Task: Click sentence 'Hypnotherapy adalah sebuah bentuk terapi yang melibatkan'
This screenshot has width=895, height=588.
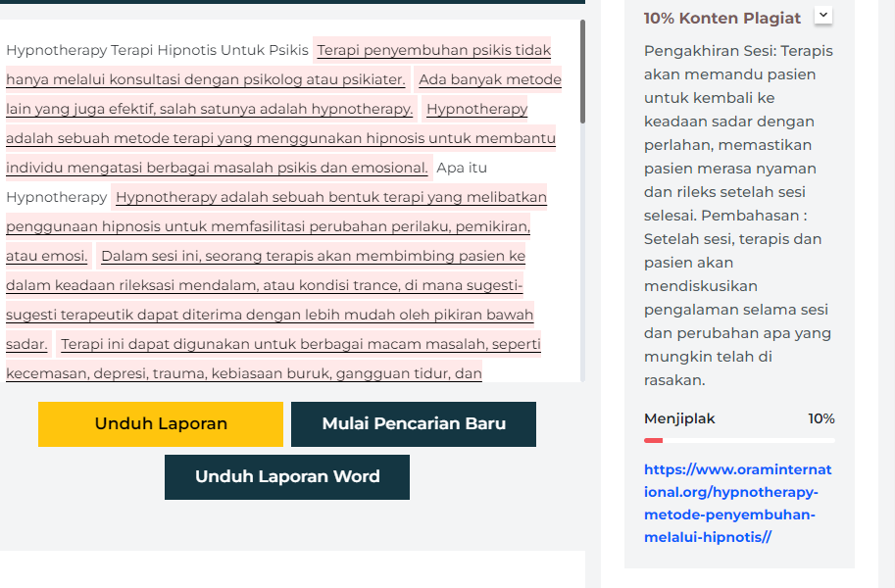Action: (x=331, y=197)
